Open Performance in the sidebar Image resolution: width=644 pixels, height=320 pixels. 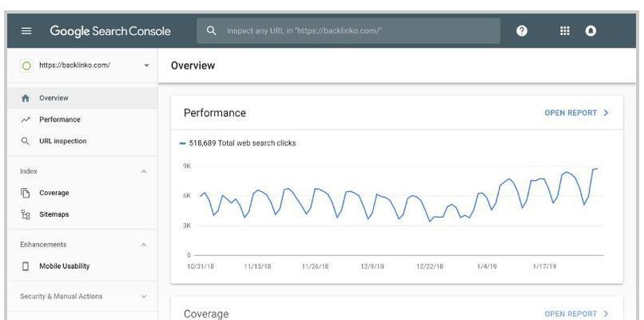(82, 120)
